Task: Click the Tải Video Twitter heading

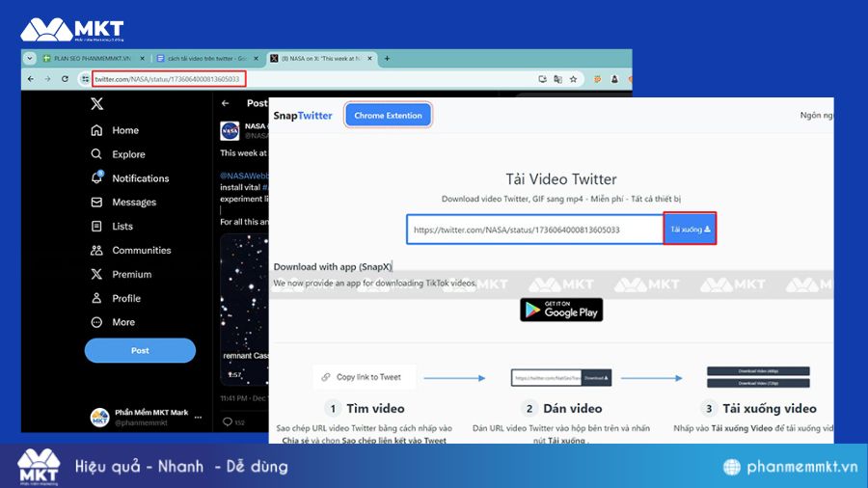Action: tap(560, 179)
